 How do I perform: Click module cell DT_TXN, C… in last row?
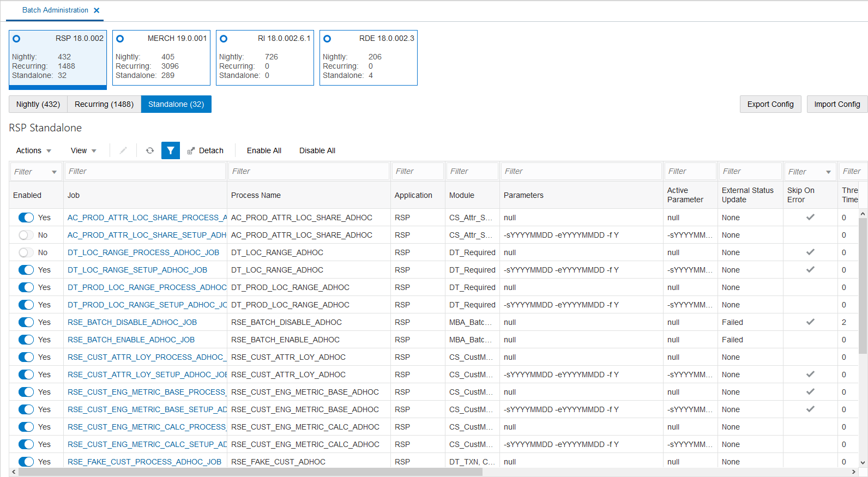pos(472,462)
